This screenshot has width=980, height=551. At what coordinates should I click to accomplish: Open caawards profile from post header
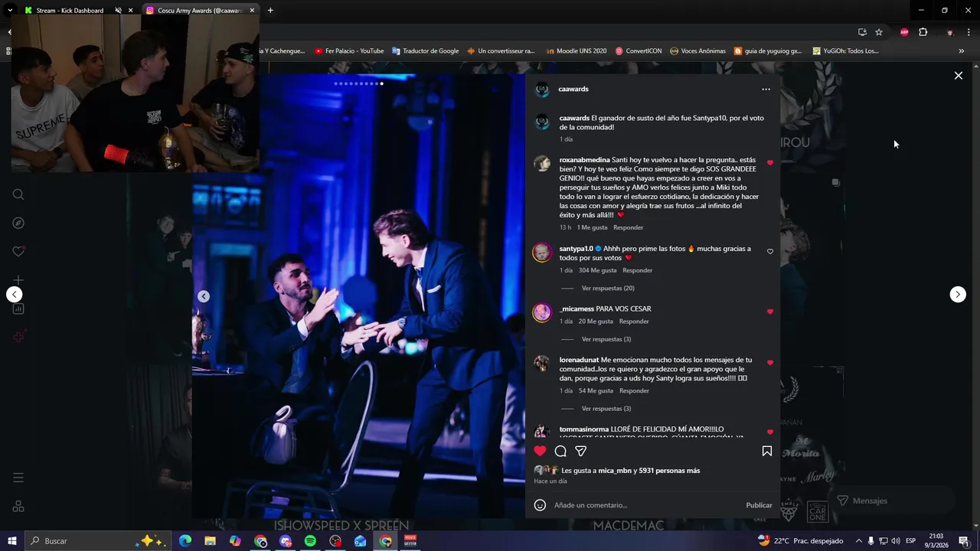coord(573,90)
